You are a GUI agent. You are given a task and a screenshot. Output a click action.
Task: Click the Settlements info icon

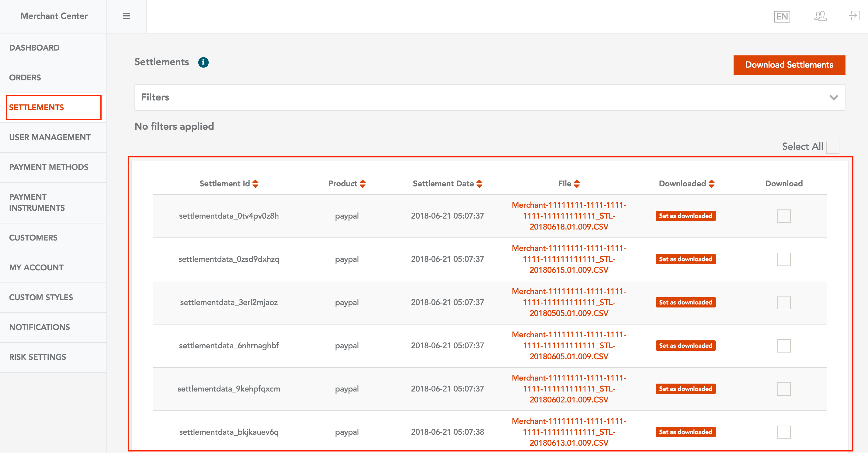point(203,62)
